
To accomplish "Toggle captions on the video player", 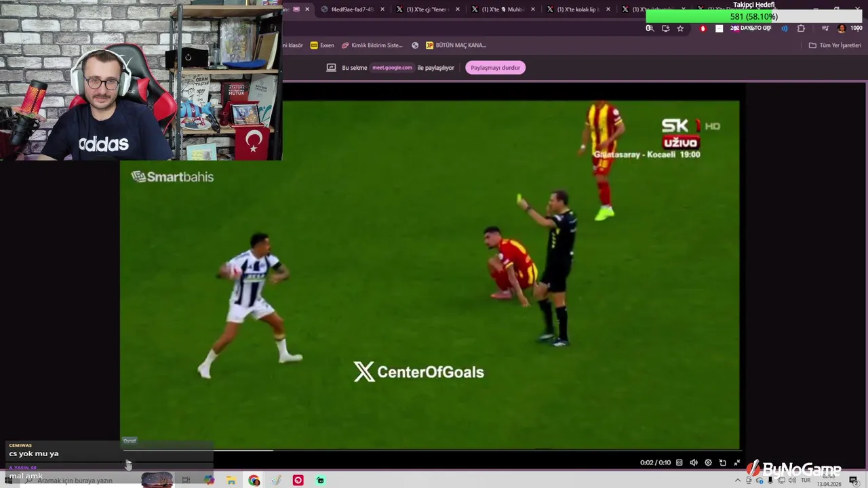I will tap(679, 463).
